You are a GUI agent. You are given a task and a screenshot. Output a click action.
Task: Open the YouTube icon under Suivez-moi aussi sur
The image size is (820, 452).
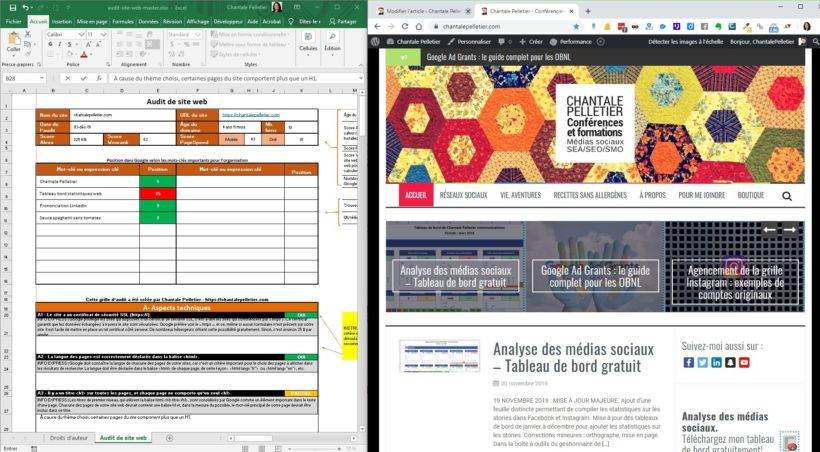[744, 362]
